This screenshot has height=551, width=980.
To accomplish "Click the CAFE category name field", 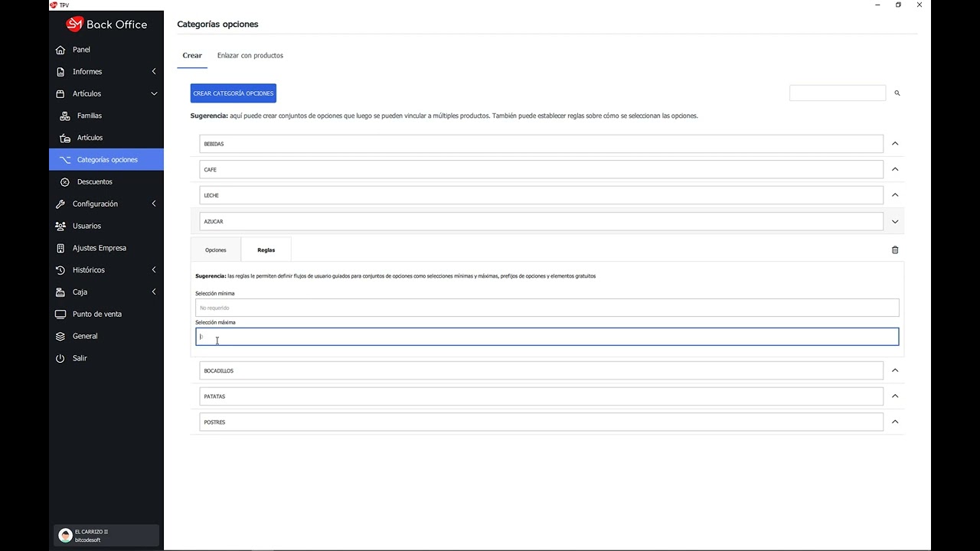I will [x=541, y=170].
